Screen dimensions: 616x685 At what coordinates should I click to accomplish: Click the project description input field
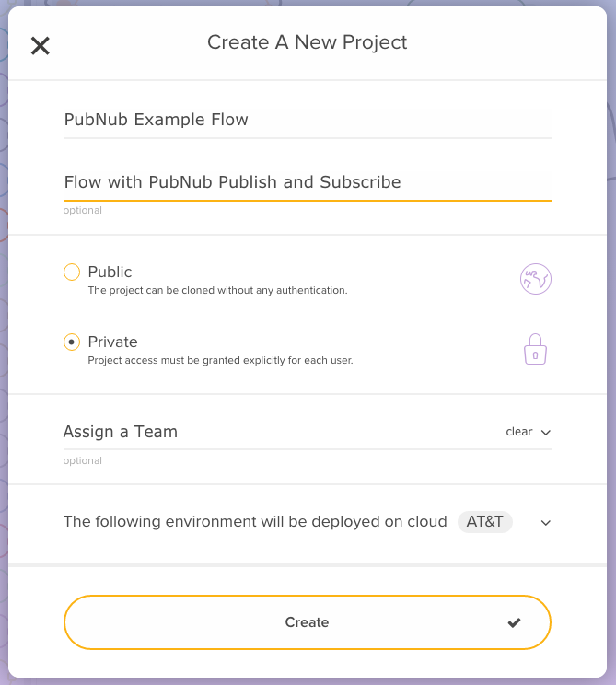[x=307, y=182]
